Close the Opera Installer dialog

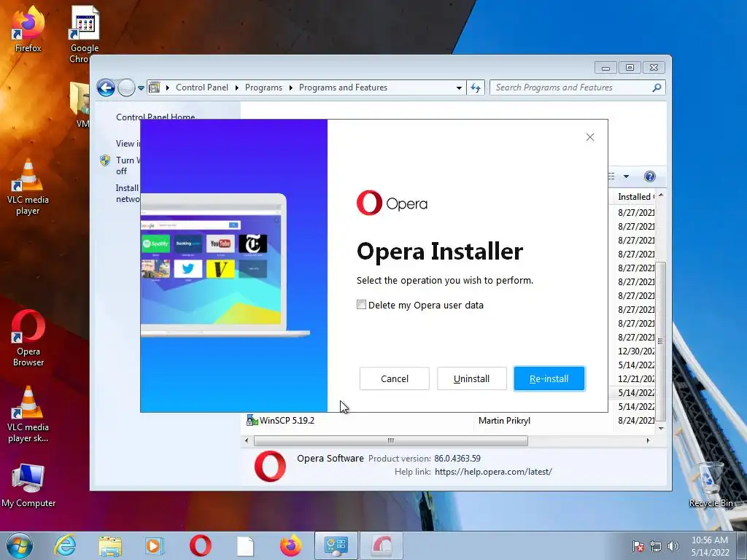pos(589,137)
